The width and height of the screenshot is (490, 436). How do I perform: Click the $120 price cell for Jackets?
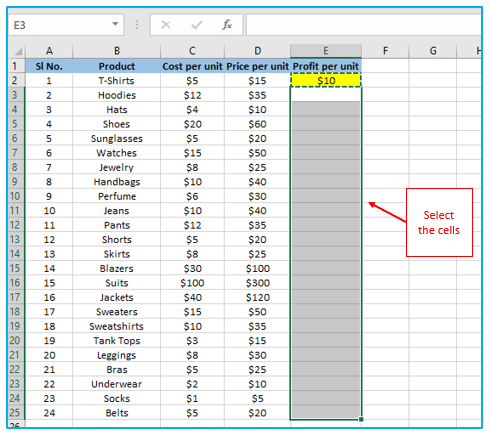coord(257,297)
